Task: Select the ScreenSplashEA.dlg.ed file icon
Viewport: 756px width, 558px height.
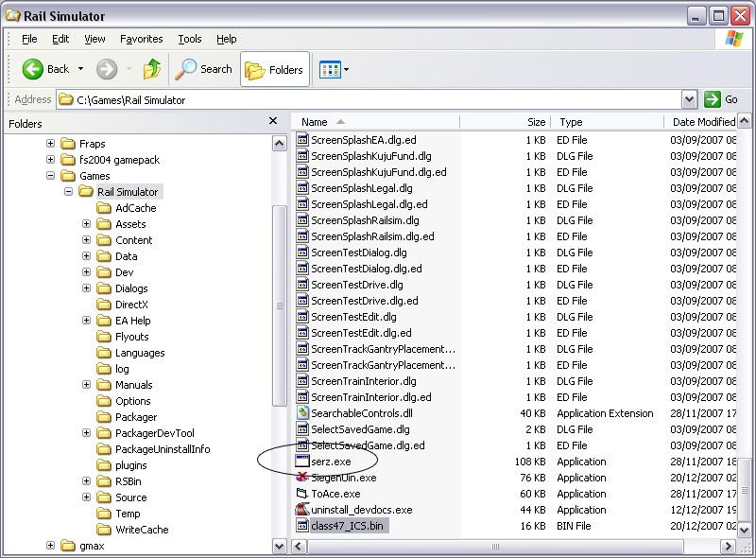Action: point(302,140)
